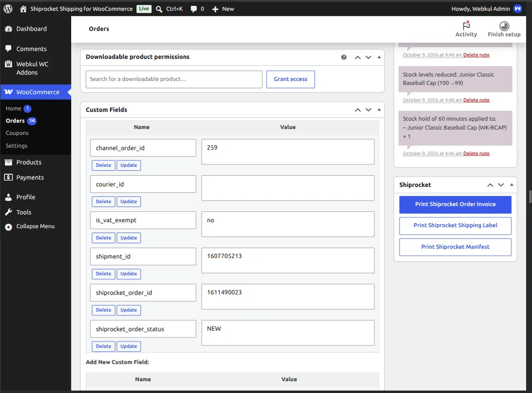Click Collapse Menu arrow icon

[x=8, y=227]
